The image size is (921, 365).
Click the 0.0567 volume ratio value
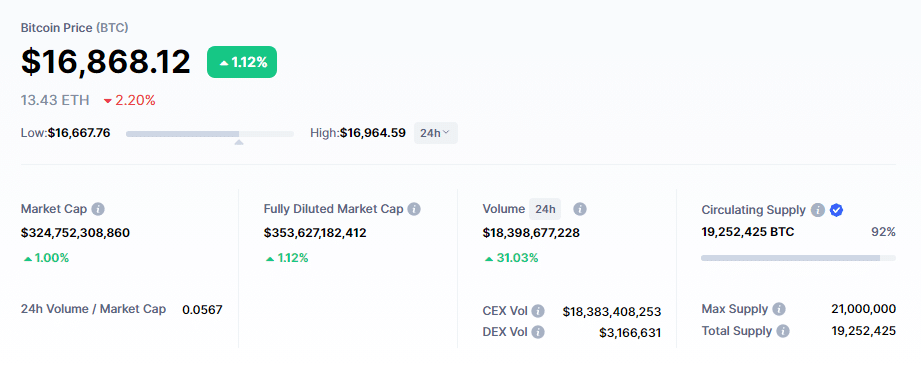[202, 309]
